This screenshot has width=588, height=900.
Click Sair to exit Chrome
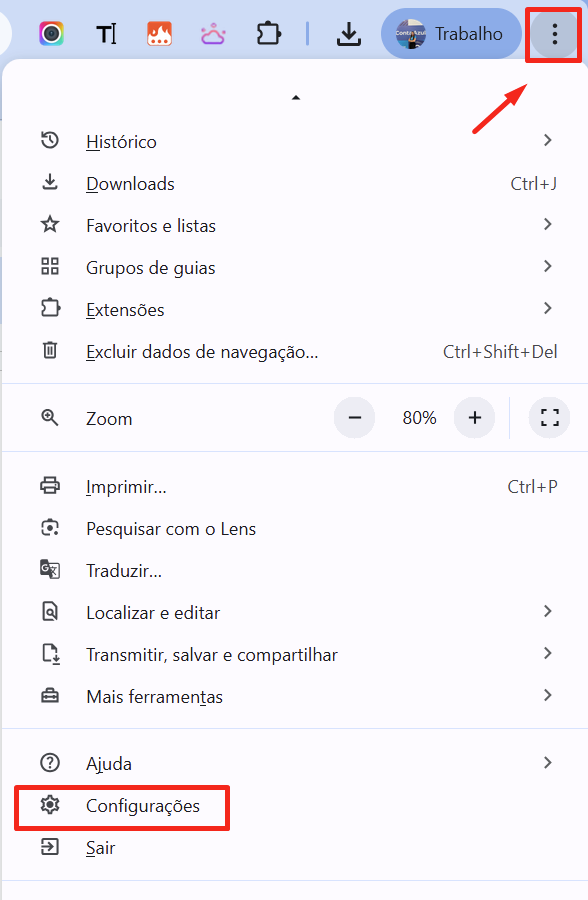click(x=100, y=847)
